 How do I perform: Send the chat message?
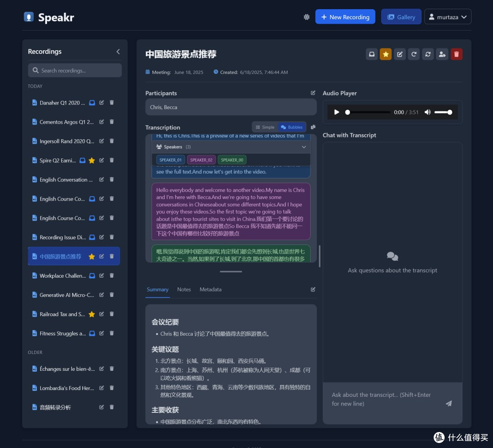(449, 403)
